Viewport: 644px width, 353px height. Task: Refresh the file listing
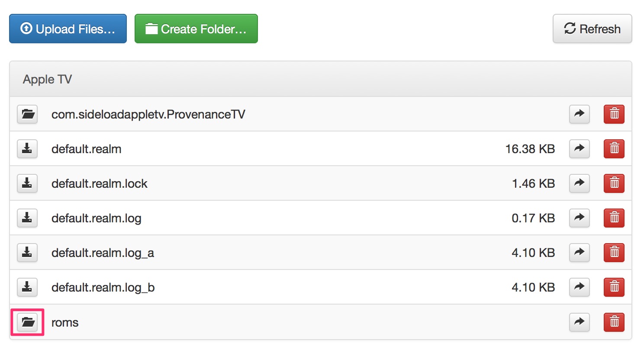coord(592,29)
